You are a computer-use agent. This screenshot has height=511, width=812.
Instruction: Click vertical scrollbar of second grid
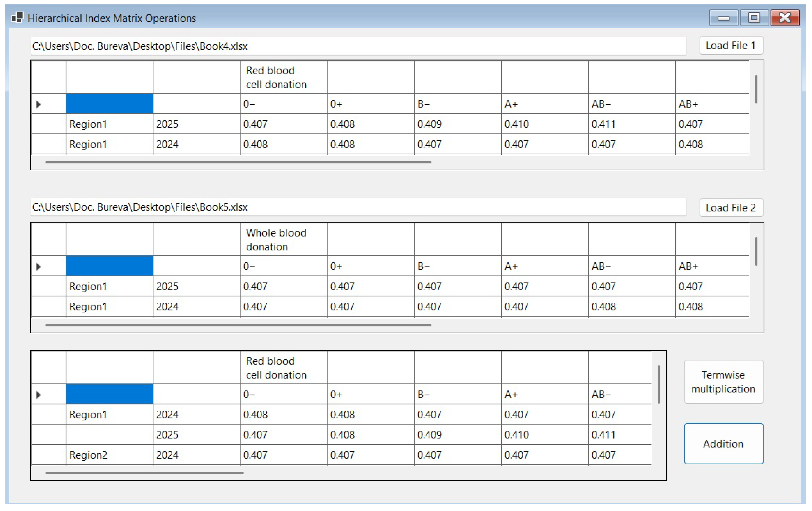pos(756,252)
